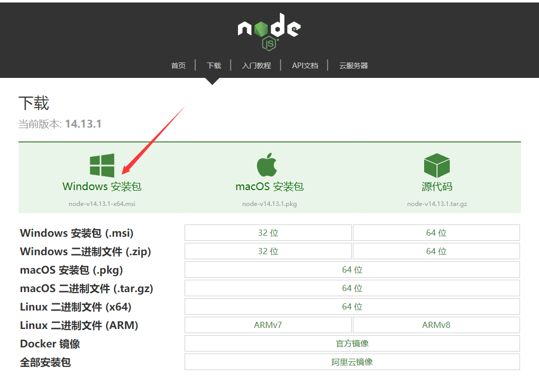539x392 pixels.
Task: Click the Node.js logo
Action: (269, 32)
